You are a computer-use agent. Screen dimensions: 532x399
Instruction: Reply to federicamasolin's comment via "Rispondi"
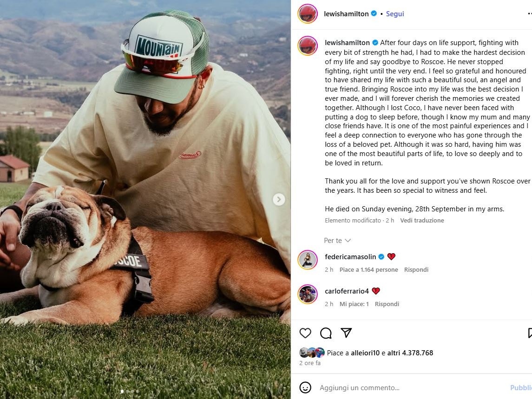click(416, 270)
